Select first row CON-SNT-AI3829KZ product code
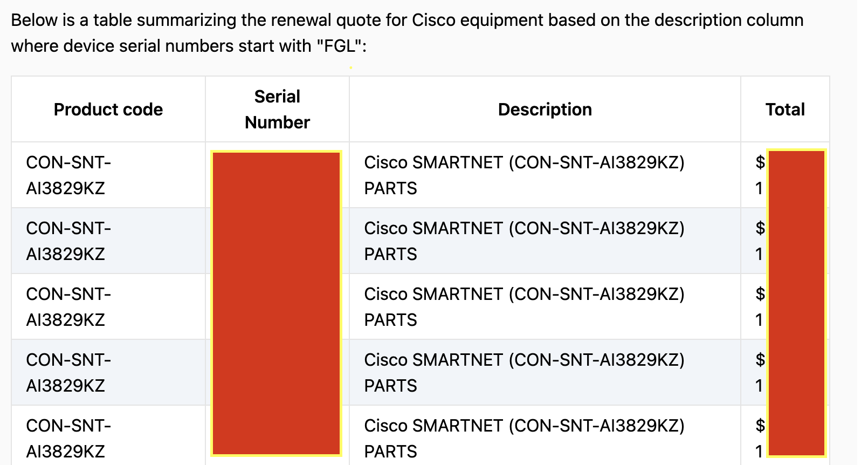The image size is (868, 465). [x=68, y=175]
